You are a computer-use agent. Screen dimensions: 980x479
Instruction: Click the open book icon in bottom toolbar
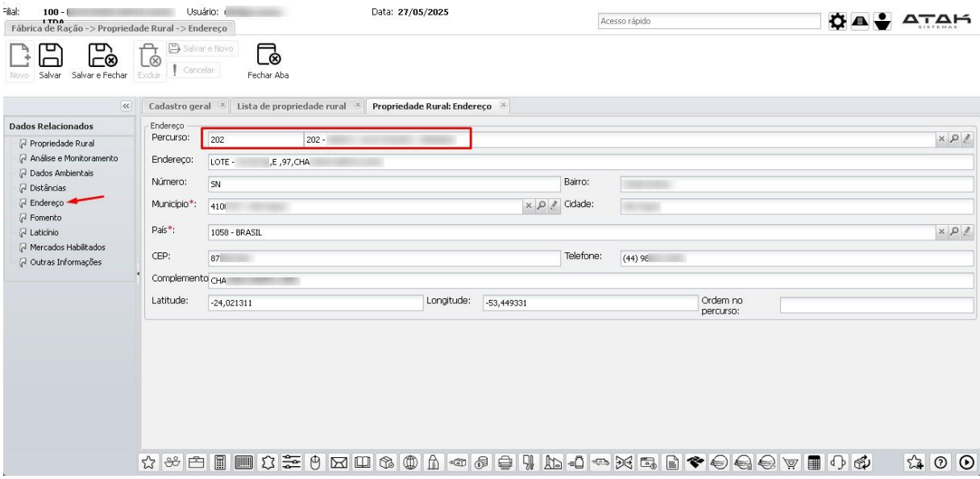[362, 463]
